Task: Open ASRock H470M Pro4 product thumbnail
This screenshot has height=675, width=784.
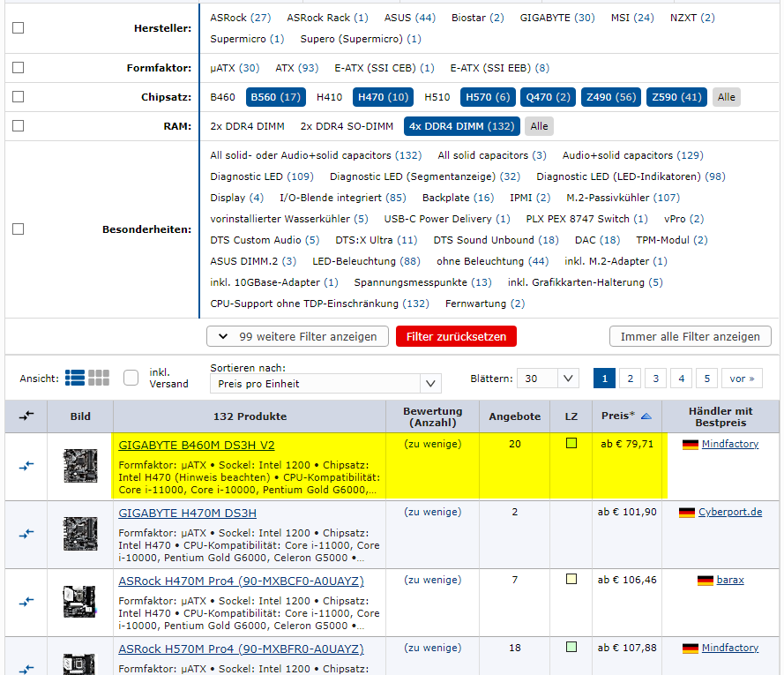Action: [80, 602]
